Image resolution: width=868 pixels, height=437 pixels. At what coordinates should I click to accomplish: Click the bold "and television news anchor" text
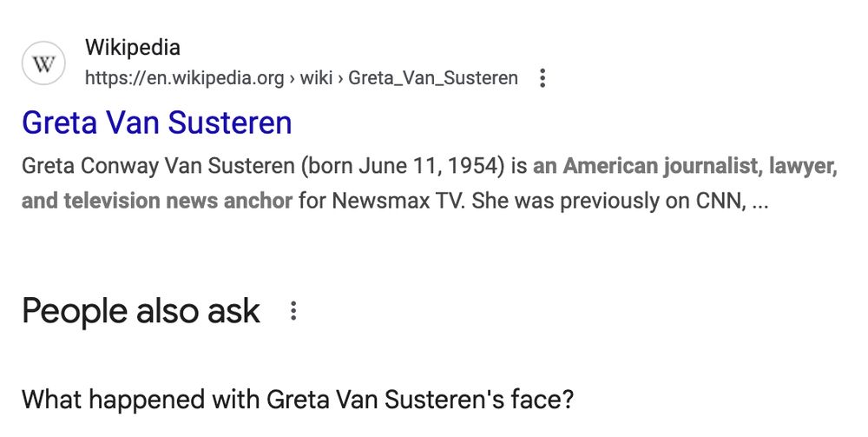[157, 201]
